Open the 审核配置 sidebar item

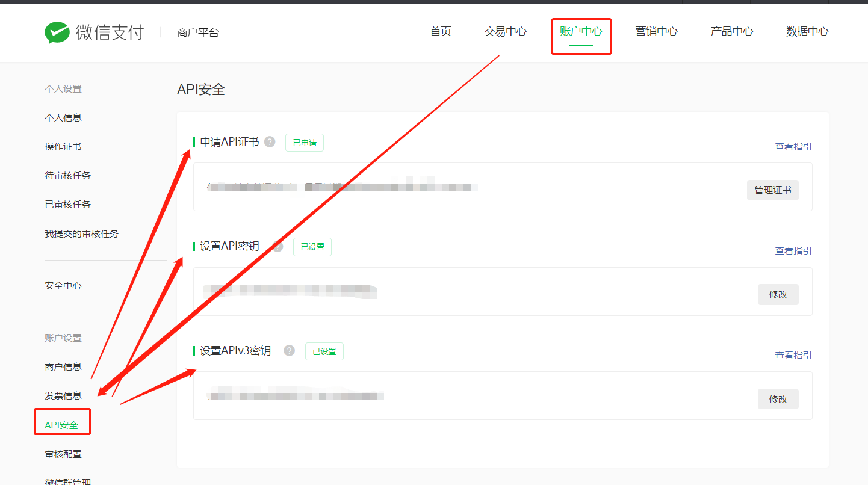63,453
